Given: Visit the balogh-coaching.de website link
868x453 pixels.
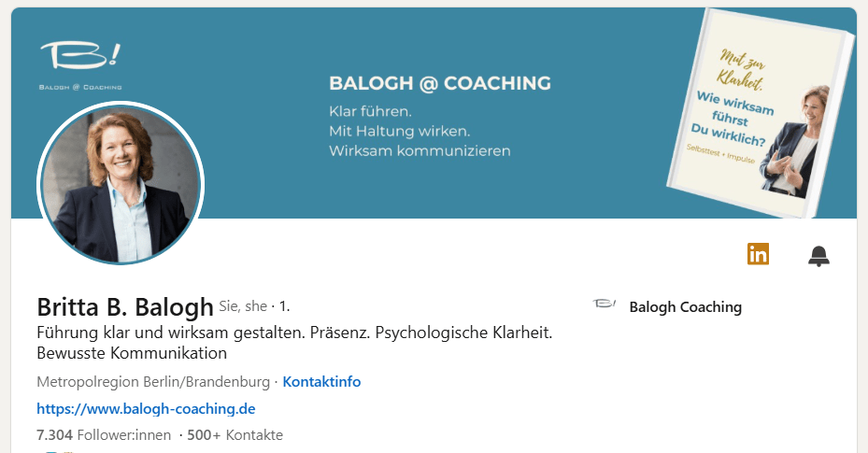Looking at the screenshot, I should pyautogui.click(x=146, y=408).
